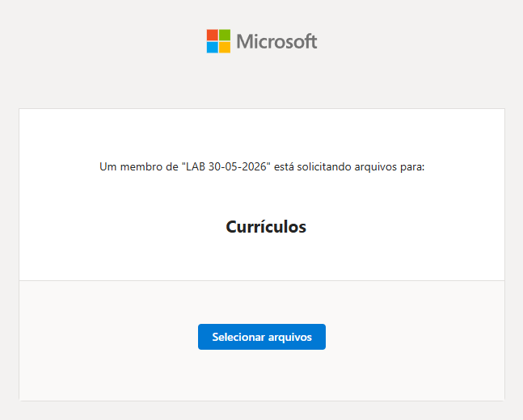
Task: Click blank space between message and Currículos
Action: pyautogui.click(x=262, y=196)
